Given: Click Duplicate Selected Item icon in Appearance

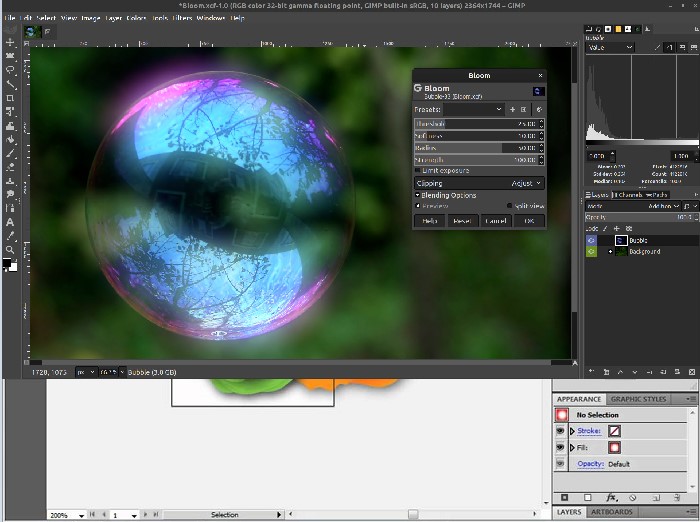Looking at the screenshot, I should pyautogui.click(x=655, y=497).
